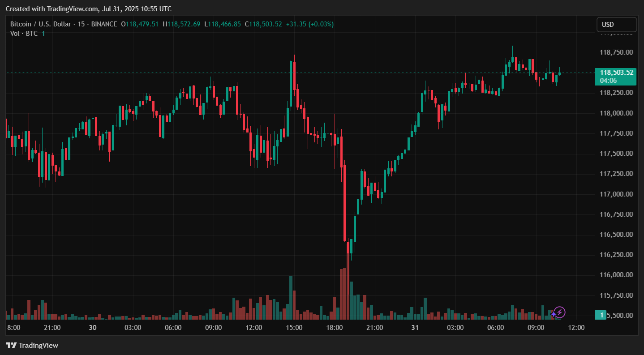Click the purple four-point sparkle icon
This screenshot has height=355, width=644.
(554, 314)
